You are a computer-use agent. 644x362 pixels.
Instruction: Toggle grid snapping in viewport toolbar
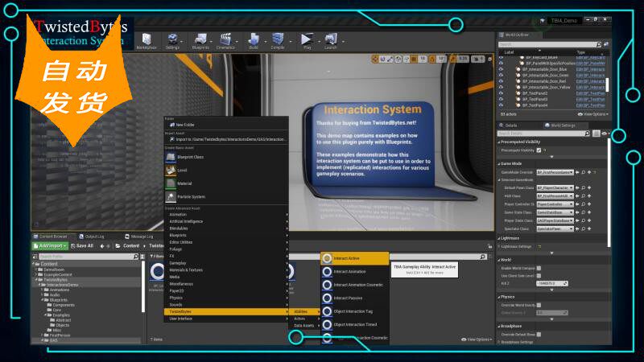[414, 59]
